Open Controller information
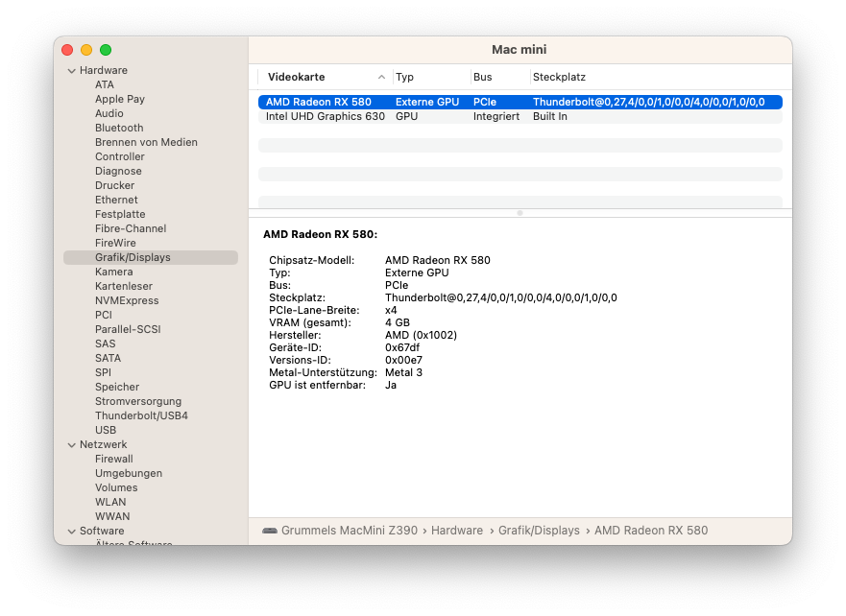This screenshot has width=846, height=616. 120,156
